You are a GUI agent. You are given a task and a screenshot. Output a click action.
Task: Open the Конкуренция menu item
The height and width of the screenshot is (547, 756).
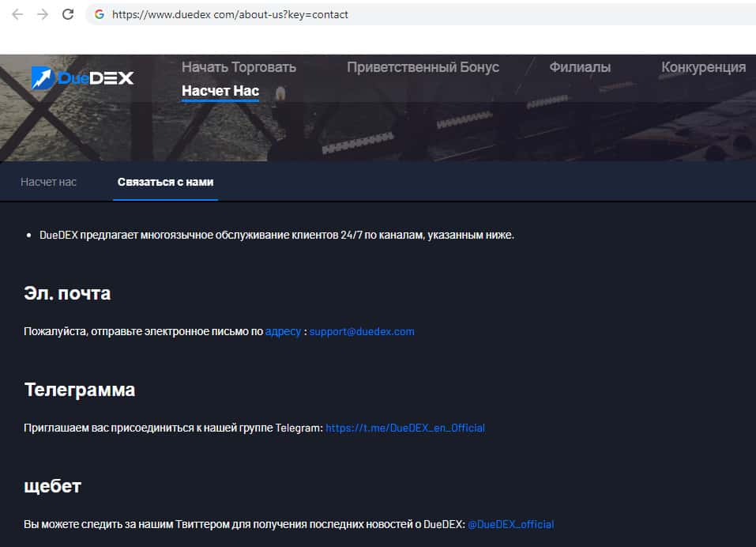tap(703, 67)
